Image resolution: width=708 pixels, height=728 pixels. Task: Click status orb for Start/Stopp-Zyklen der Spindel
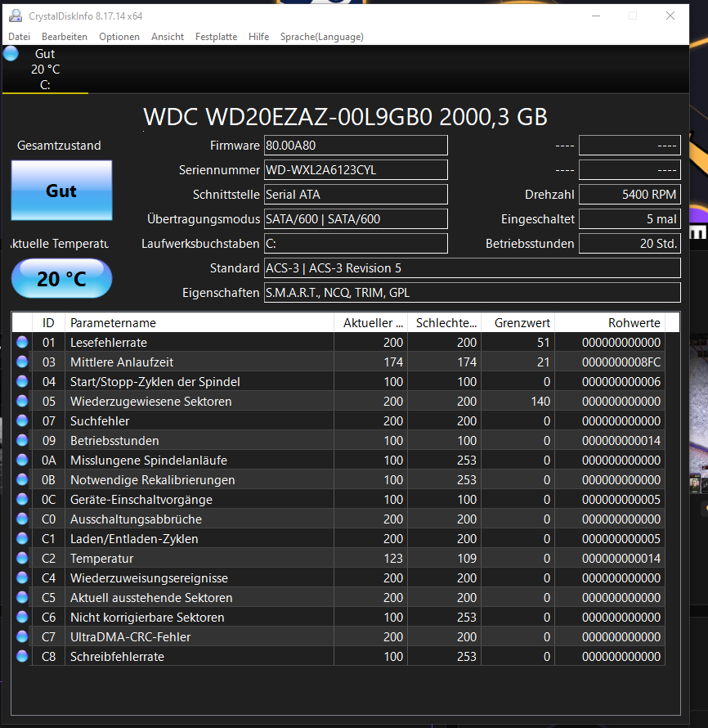[x=22, y=382]
